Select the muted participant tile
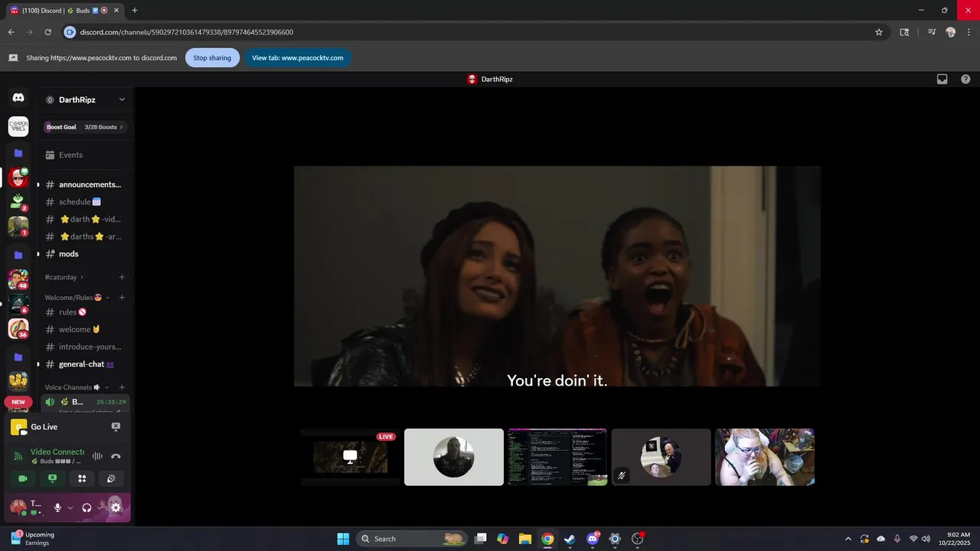 [661, 457]
